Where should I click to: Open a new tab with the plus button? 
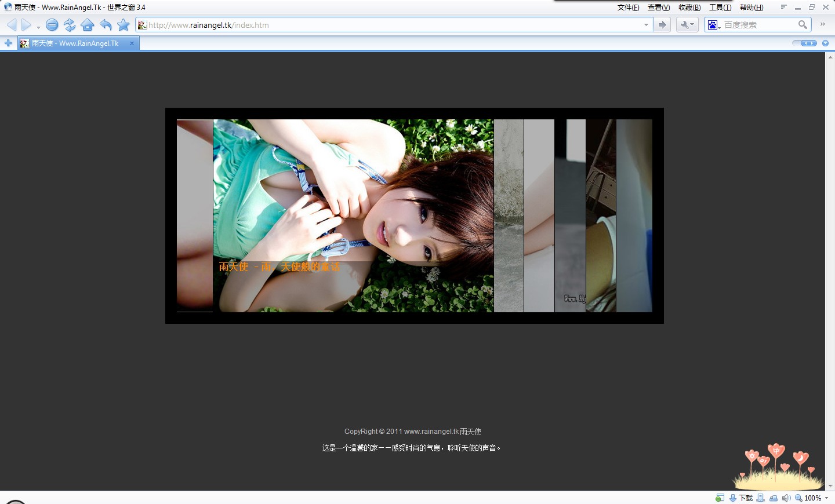8,43
